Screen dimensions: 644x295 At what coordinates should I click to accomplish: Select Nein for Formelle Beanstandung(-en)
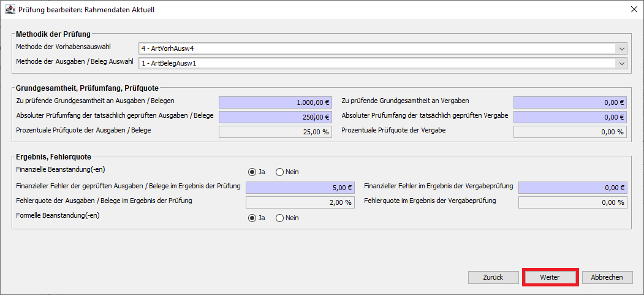(x=279, y=218)
